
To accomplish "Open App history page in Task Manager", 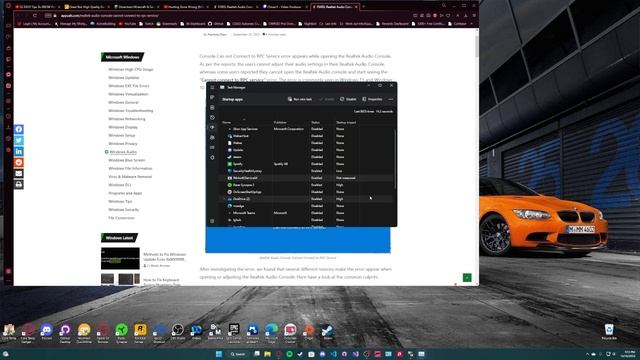I will click(x=212, y=118).
